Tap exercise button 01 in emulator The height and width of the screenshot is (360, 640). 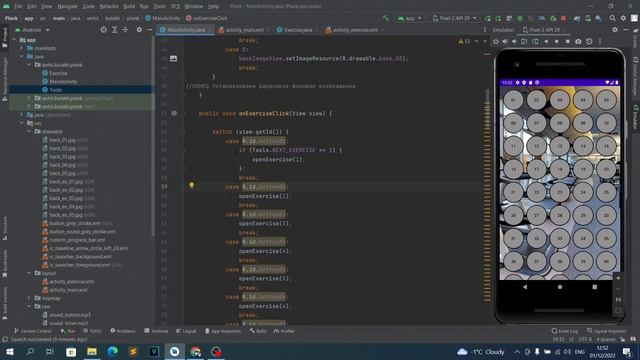click(513, 100)
